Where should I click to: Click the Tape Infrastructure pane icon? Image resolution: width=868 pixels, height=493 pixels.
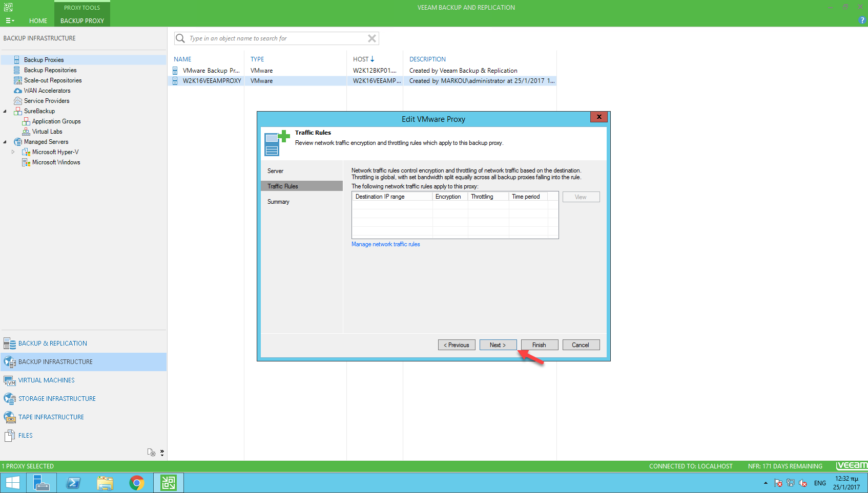[10, 417]
